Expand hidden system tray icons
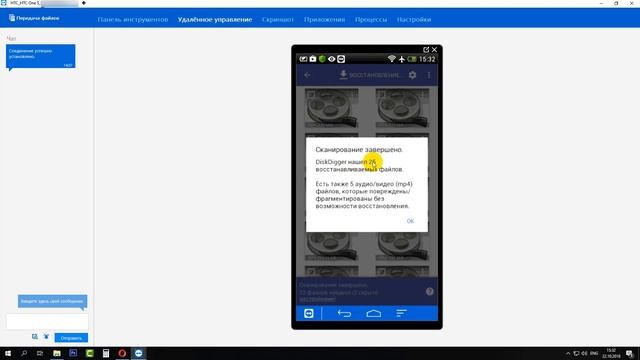The height and width of the screenshot is (360, 640). point(568,353)
